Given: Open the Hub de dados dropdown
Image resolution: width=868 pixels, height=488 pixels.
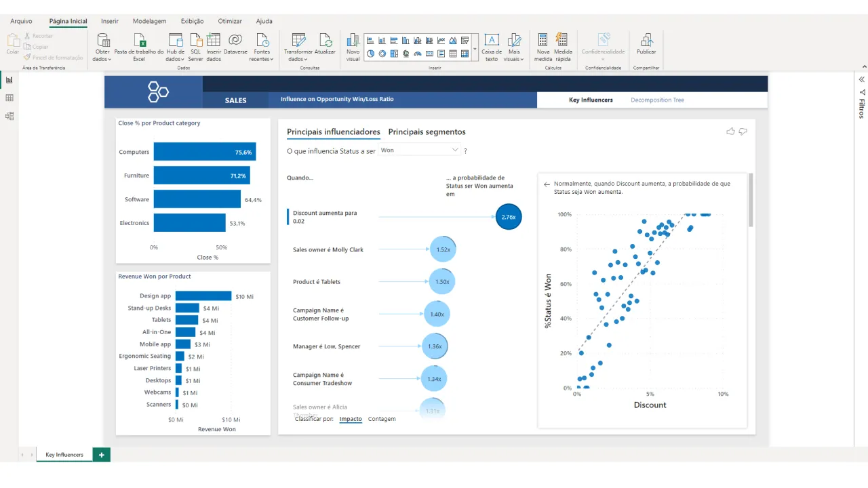Looking at the screenshot, I should [x=176, y=46].
